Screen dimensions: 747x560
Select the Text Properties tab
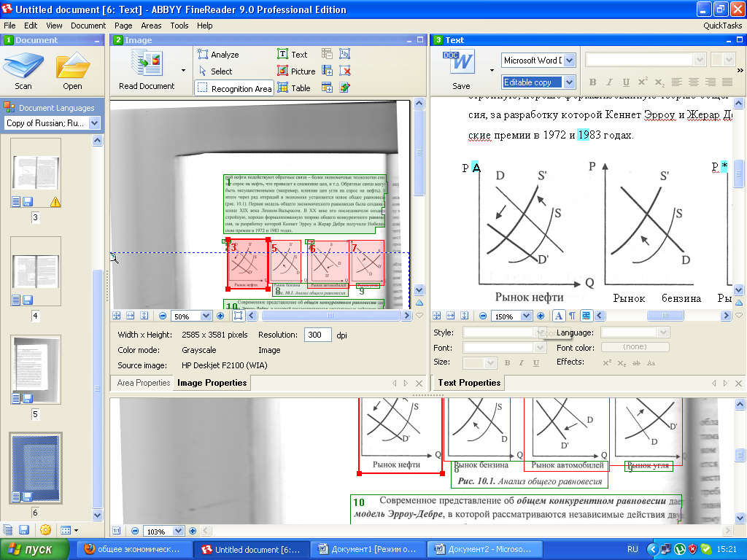[x=469, y=382]
